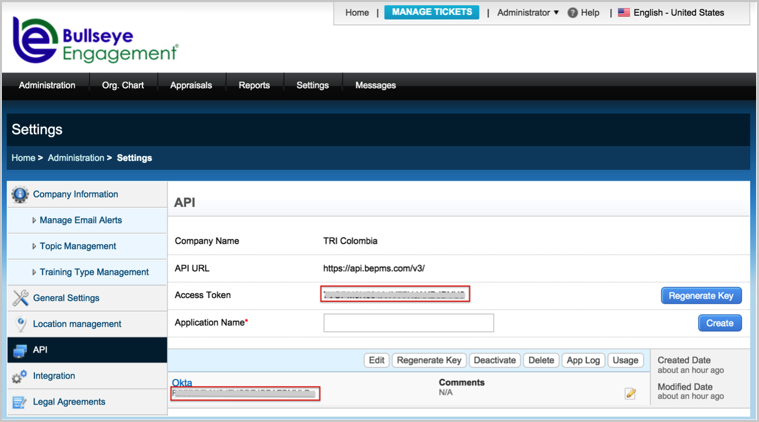Open the Administrator dropdown menu
Image resolution: width=759 pixels, height=422 pixels.
pos(528,13)
